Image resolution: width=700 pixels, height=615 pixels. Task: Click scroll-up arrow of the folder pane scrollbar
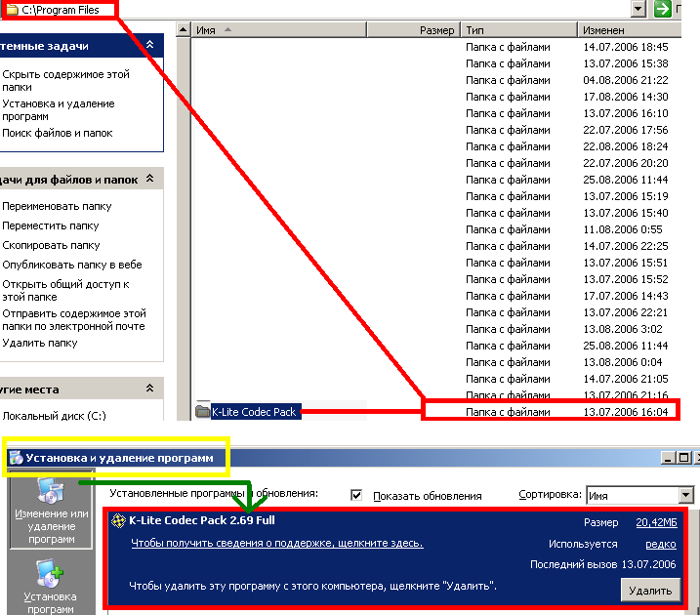(183, 30)
